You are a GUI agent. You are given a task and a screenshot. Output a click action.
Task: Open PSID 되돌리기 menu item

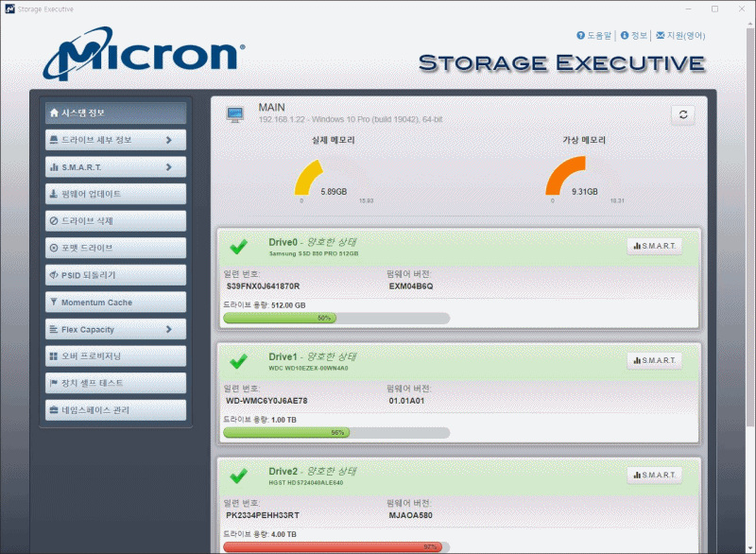pos(115,275)
